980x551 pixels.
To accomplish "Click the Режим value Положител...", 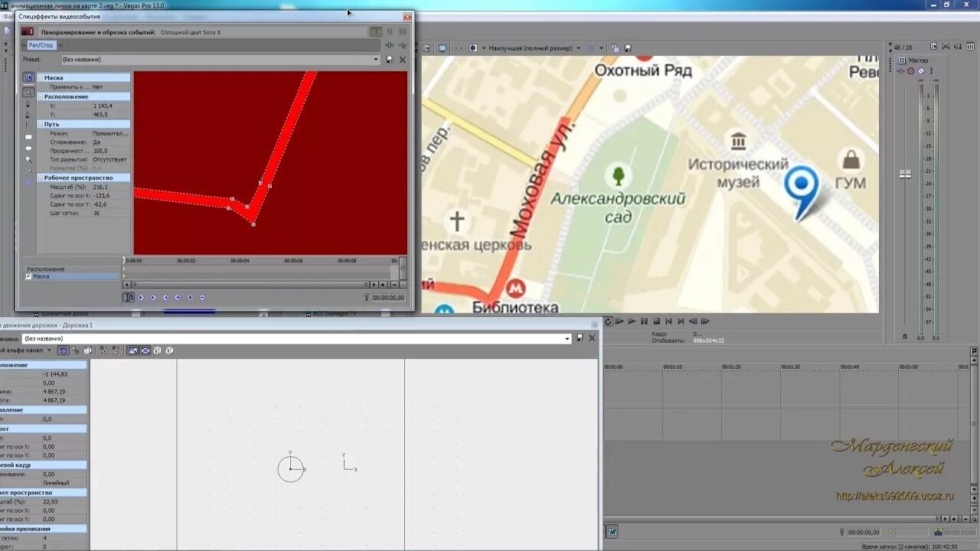I will coord(111,133).
